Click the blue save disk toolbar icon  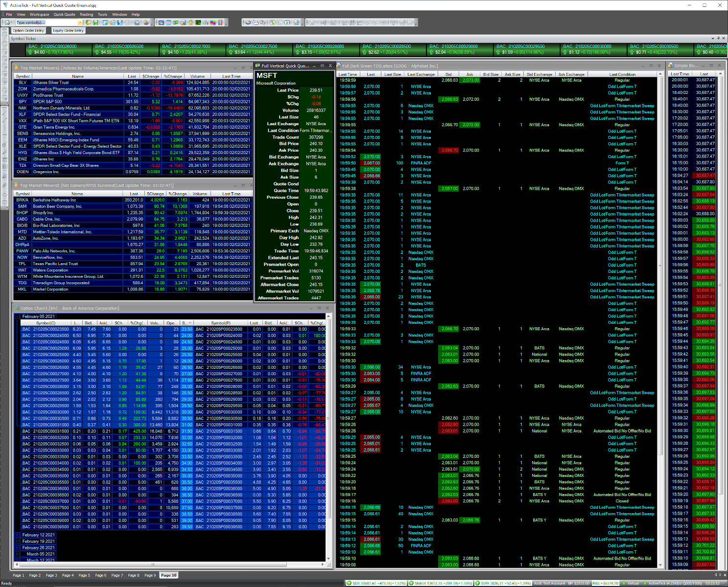click(x=120, y=23)
